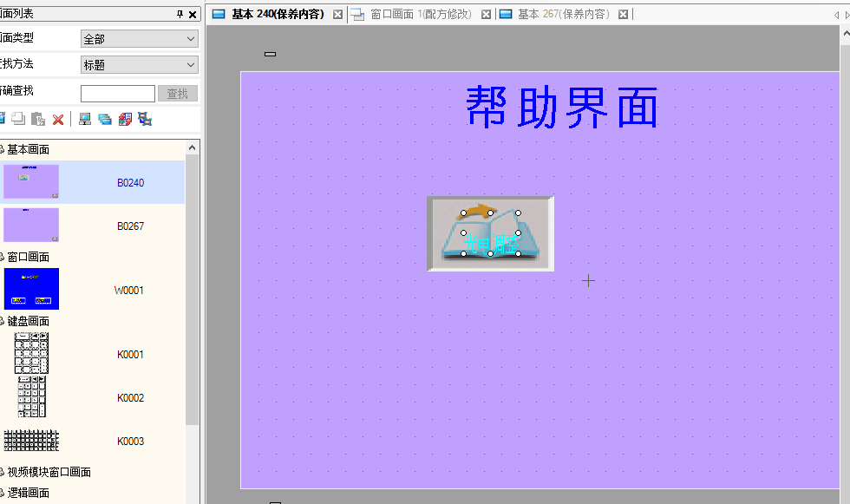Screen dimensions: 850x504
Task: Expand the 键盘画面 tree group
Action: [3, 322]
